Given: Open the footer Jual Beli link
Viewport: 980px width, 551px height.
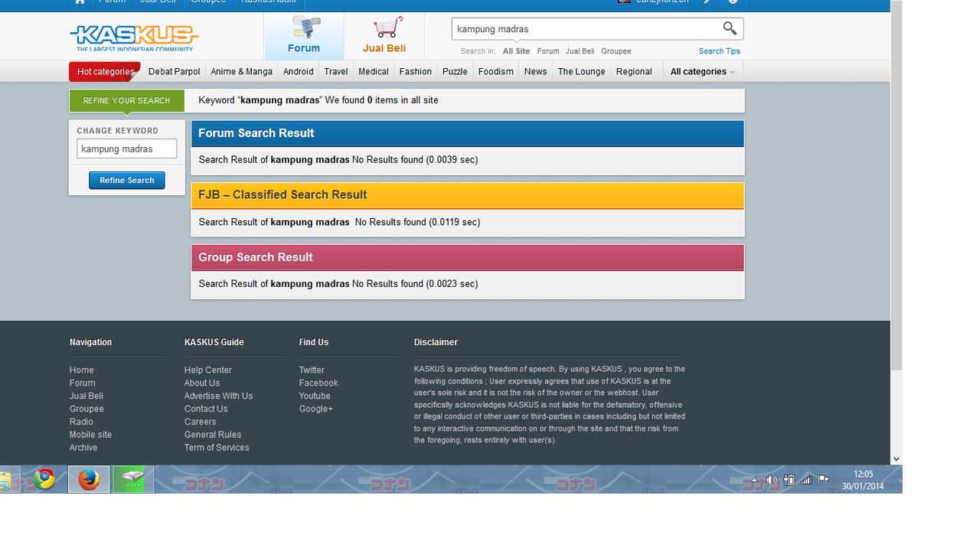Looking at the screenshot, I should coord(87,396).
